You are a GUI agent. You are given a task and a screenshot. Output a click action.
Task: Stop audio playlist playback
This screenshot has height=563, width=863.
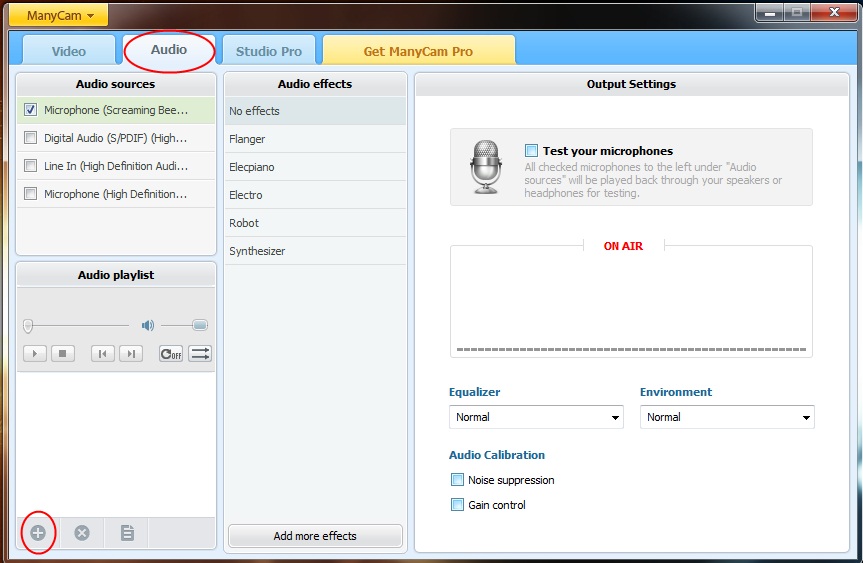point(63,353)
